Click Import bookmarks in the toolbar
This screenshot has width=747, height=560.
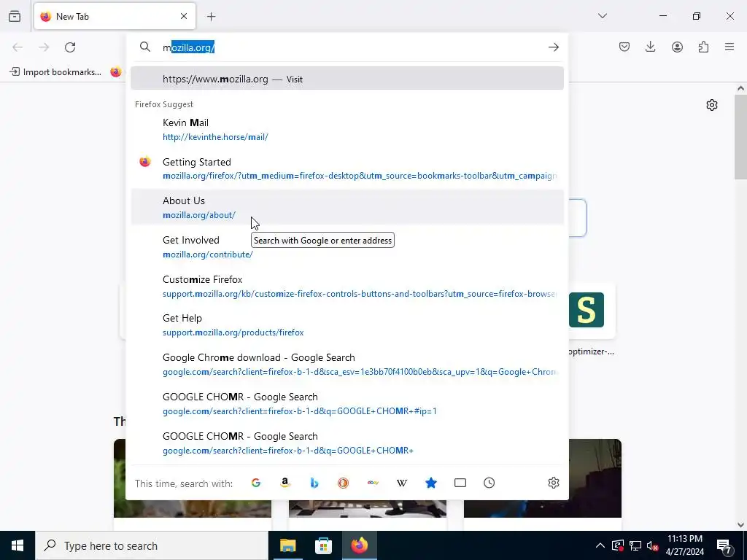55,72
